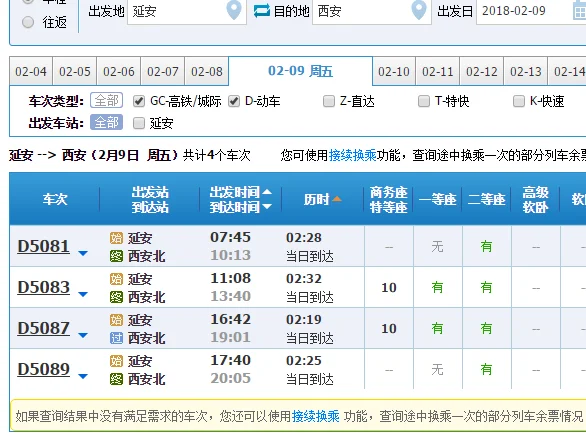The height and width of the screenshot is (433, 586).
Task: Uncheck the GC-高铁/城际 checkbox
Action: pyautogui.click(x=139, y=101)
